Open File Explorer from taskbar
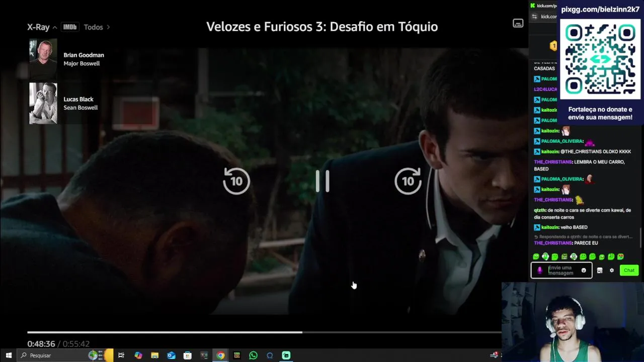Image resolution: width=644 pixels, height=362 pixels. point(155,355)
